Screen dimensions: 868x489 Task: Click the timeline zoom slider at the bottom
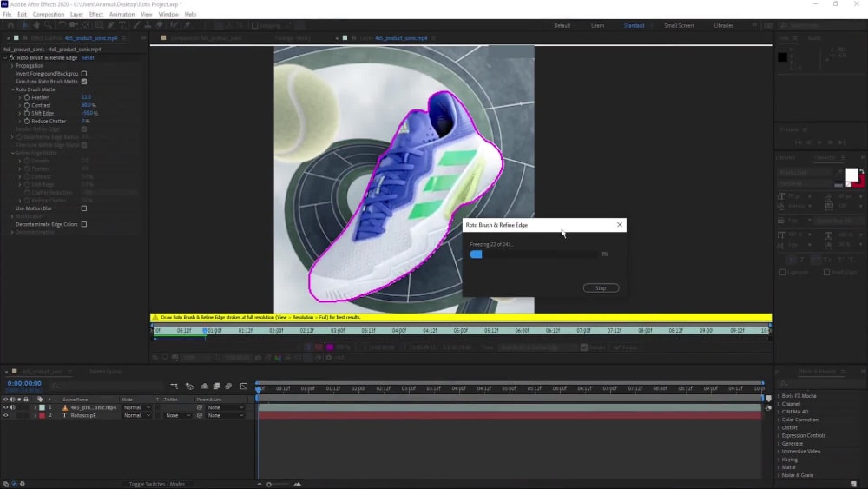pyautogui.click(x=269, y=484)
